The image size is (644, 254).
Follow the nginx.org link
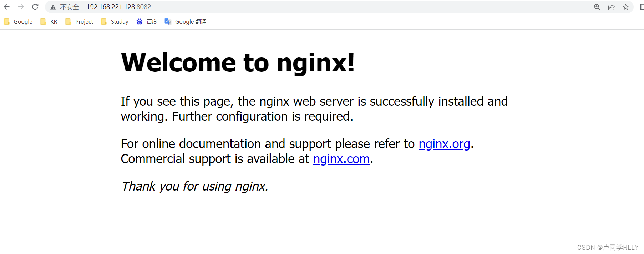coord(444,144)
